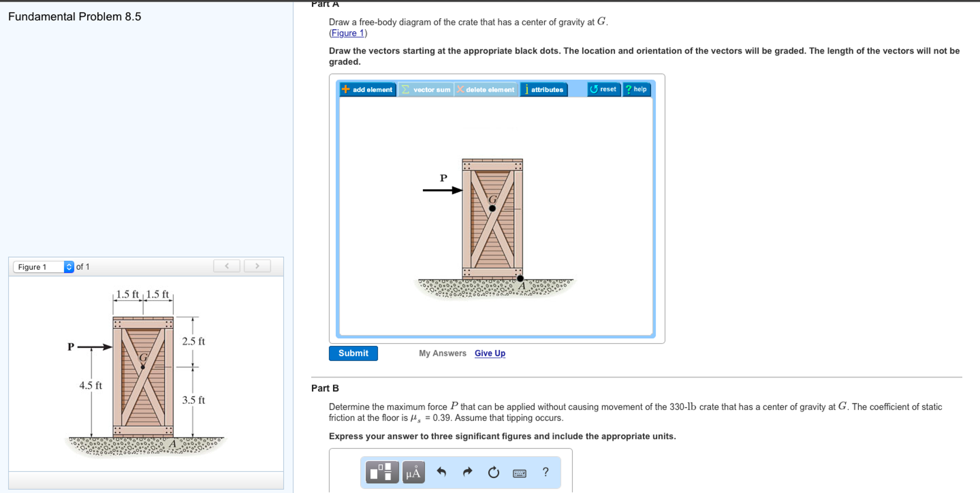Viewport: 980px width, 493px height.
Task: Go to next figure arrow
Action: (x=257, y=266)
